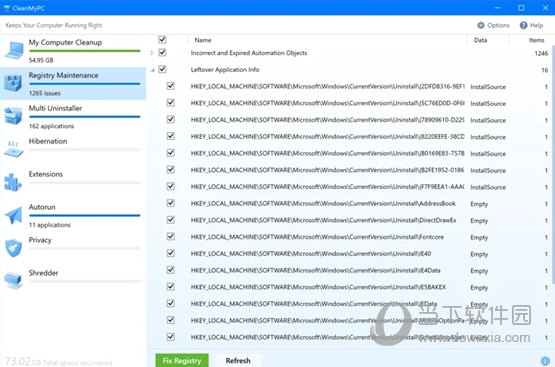555x367 pixels.
Task: Open the My Computer Cleanup laptop icon
Action: click(14, 50)
